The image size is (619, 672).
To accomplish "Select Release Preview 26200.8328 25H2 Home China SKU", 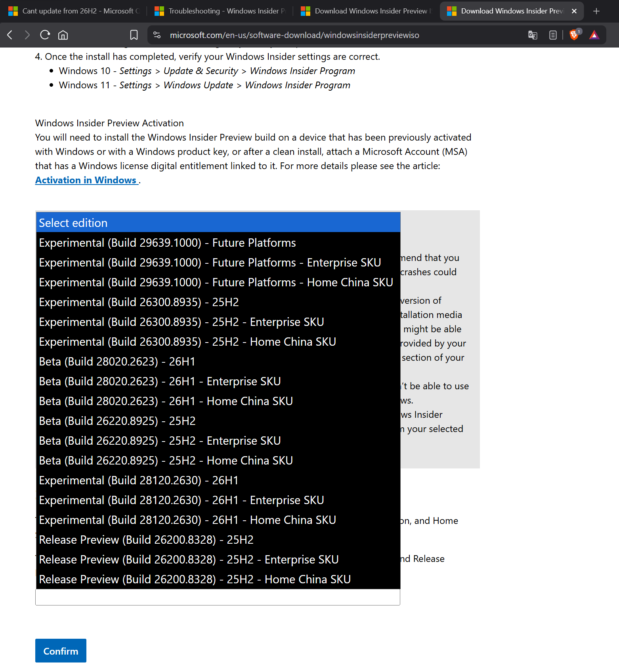I will click(218, 579).
